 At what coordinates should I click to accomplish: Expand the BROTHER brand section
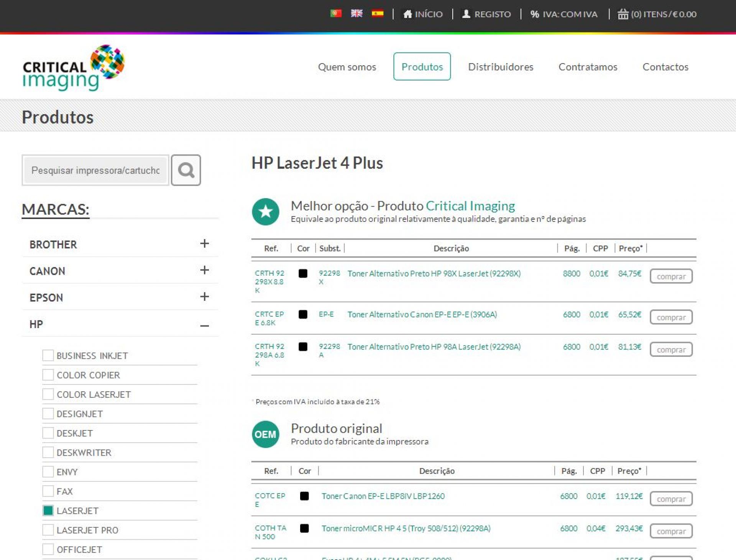click(204, 244)
